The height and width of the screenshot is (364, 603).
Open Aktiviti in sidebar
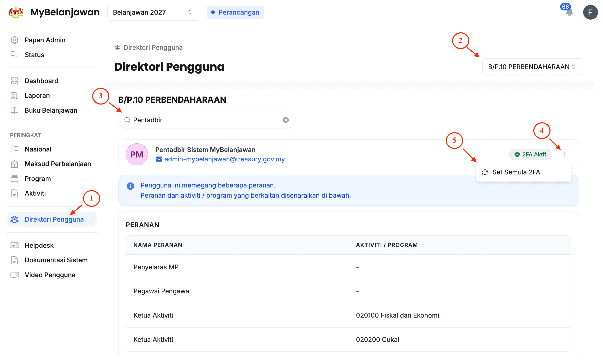tap(52, 193)
